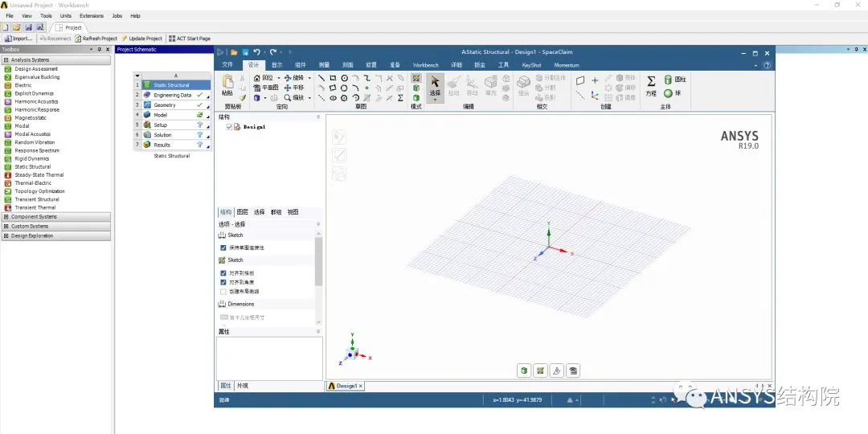Select Geometry cell in Static Structural system

click(176, 105)
